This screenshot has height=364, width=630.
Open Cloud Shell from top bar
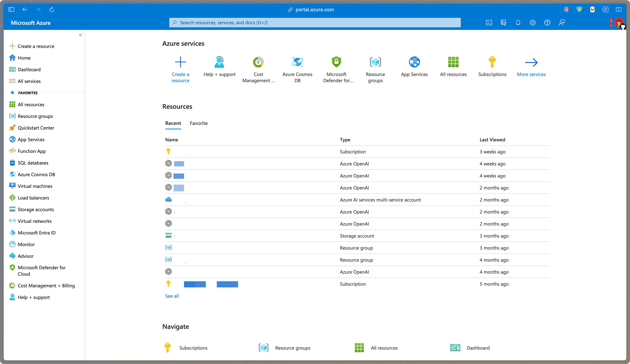489,23
